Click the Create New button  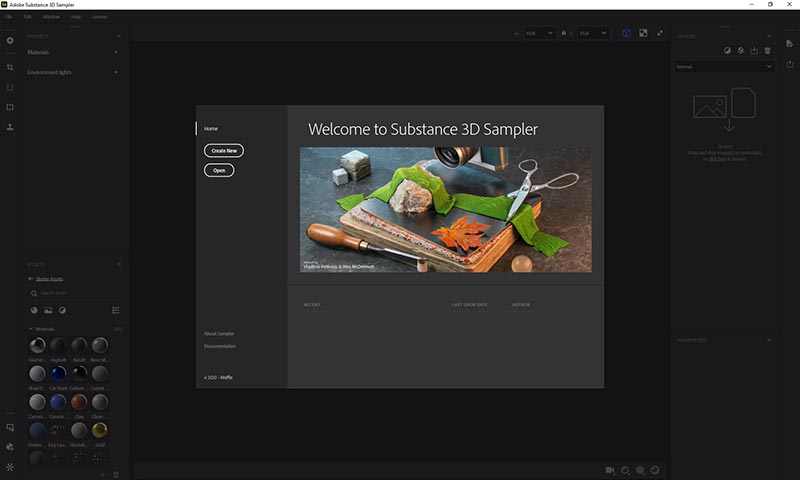click(224, 151)
